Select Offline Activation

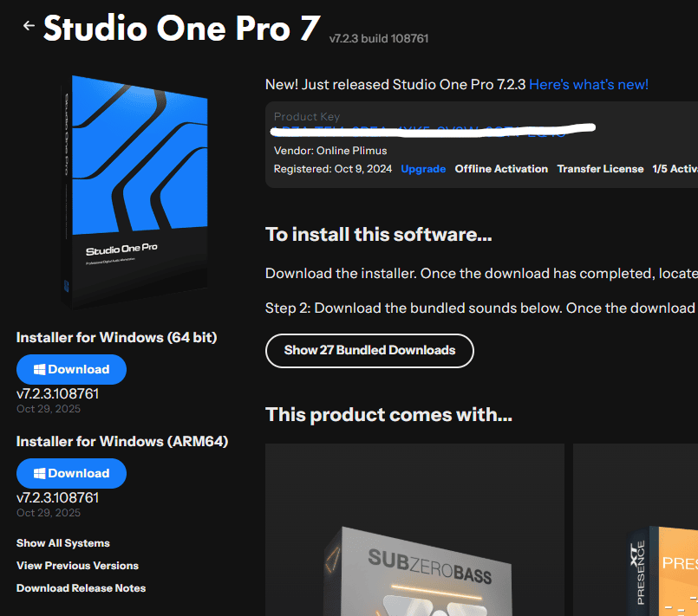click(501, 169)
